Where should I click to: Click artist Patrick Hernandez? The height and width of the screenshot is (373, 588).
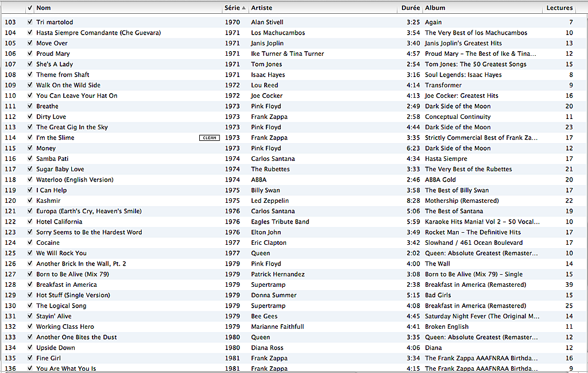[277, 274]
